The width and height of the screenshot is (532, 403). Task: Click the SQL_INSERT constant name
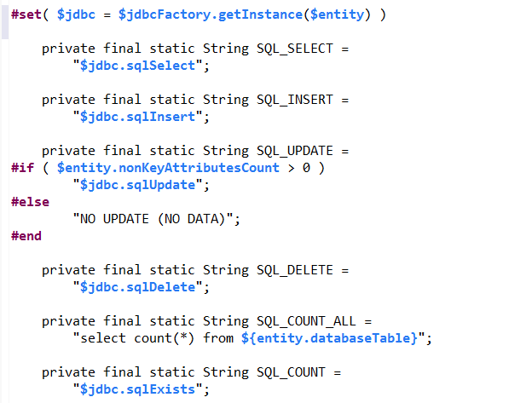(x=294, y=100)
